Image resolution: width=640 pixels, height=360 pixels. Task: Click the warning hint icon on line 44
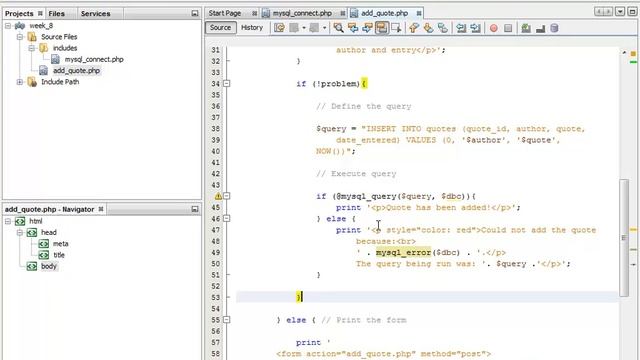[x=218, y=196]
